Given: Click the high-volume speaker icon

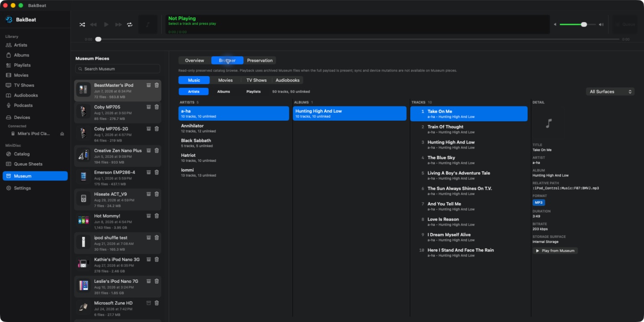Looking at the screenshot, I should pos(601,24).
